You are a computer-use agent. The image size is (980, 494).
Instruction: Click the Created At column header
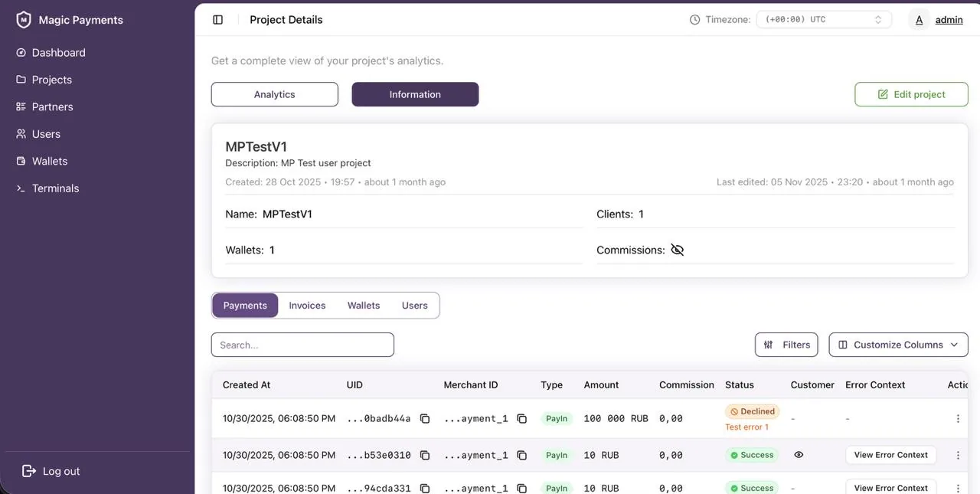[x=247, y=385]
